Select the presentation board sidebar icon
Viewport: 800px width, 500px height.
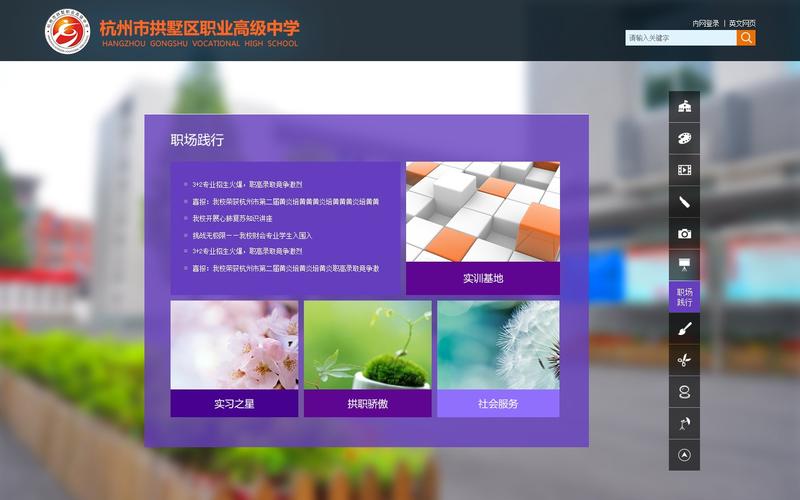(x=684, y=265)
